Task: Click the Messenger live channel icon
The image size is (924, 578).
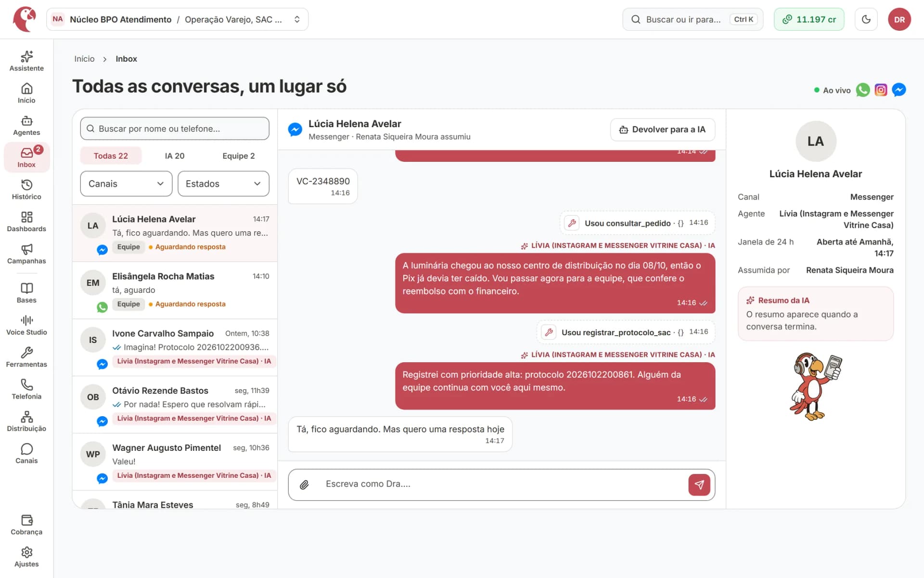Action: [899, 90]
